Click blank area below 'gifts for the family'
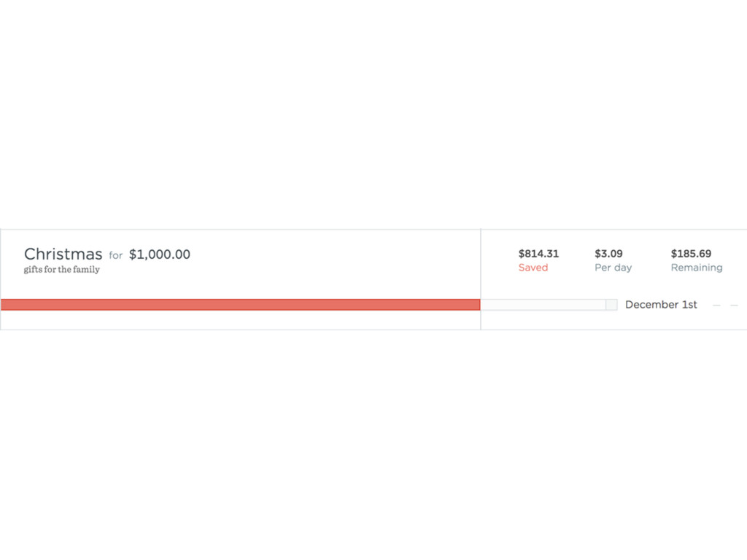Screen dimensions: 747x560 [x=62, y=287]
